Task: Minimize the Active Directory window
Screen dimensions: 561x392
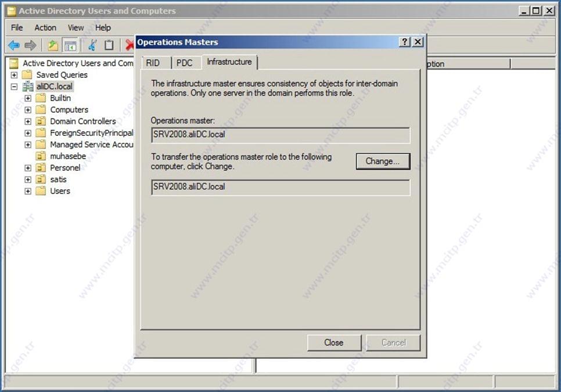Action: pyautogui.click(x=524, y=11)
